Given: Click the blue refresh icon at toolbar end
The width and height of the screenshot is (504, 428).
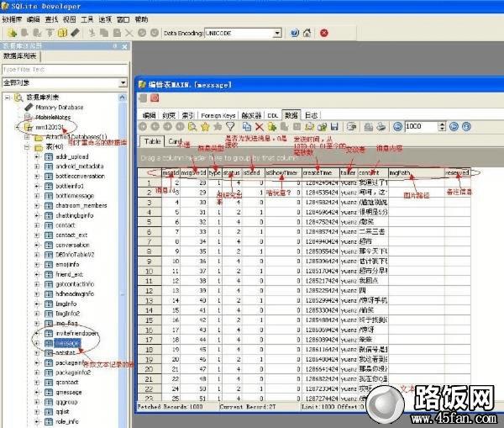Looking at the screenshot, I should [x=466, y=127].
